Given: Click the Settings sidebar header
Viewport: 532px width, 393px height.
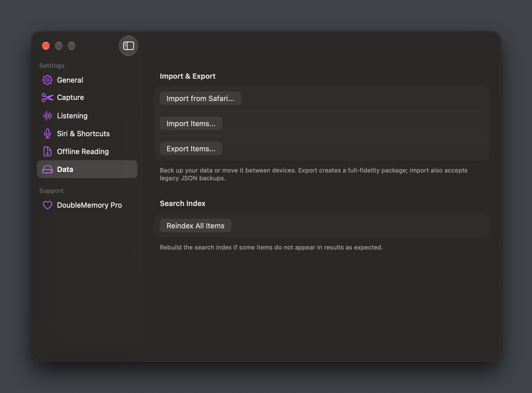Looking at the screenshot, I should pyautogui.click(x=52, y=66).
